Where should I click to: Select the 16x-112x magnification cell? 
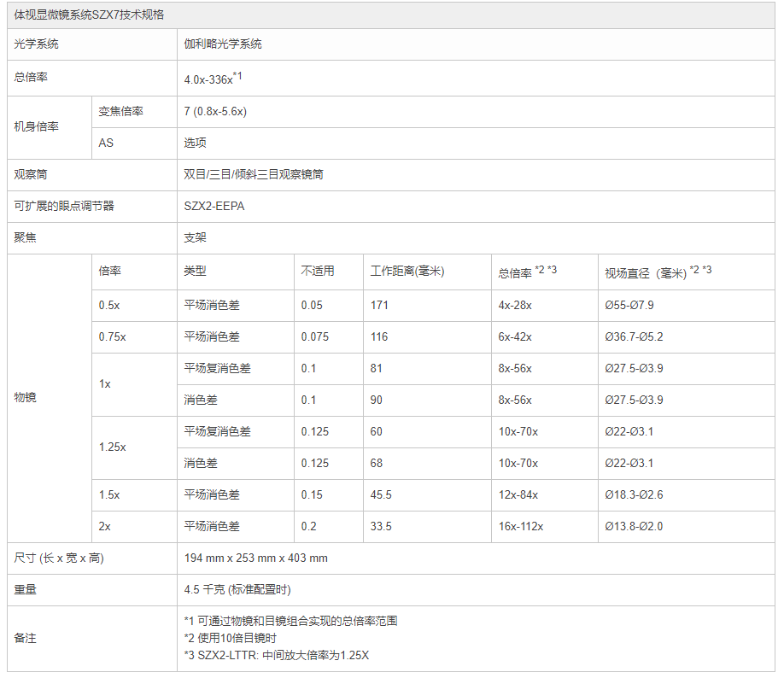coord(520,527)
